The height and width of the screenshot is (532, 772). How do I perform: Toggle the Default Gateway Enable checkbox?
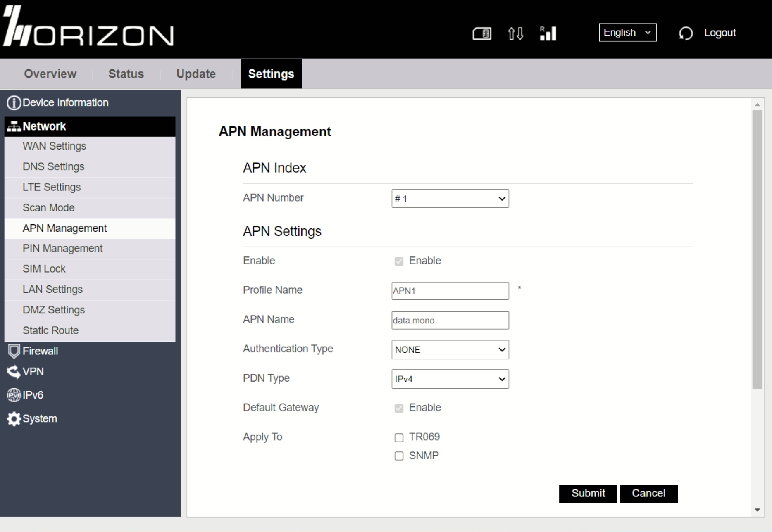click(x=399, y=408)
